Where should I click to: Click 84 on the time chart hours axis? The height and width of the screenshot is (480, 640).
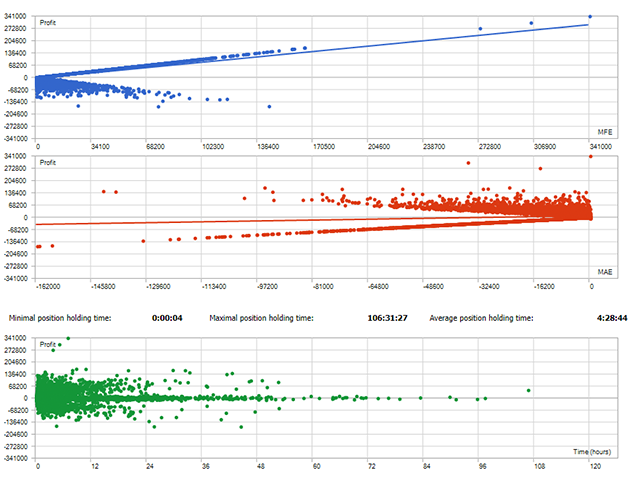coord(427,466)
